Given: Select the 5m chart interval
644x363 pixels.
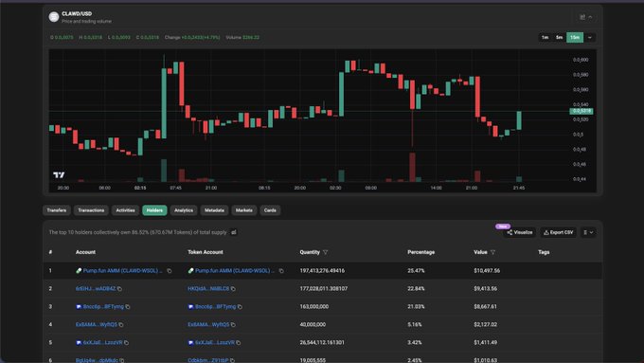Looking at the screenshot, I should pyautogui.click(x=559, y=37).
